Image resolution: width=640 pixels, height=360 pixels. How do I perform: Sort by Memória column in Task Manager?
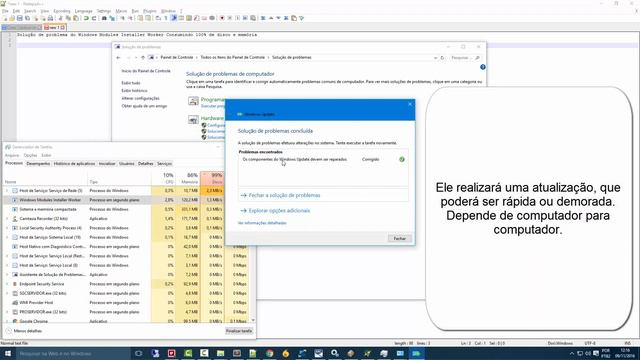tap(188, 178)
